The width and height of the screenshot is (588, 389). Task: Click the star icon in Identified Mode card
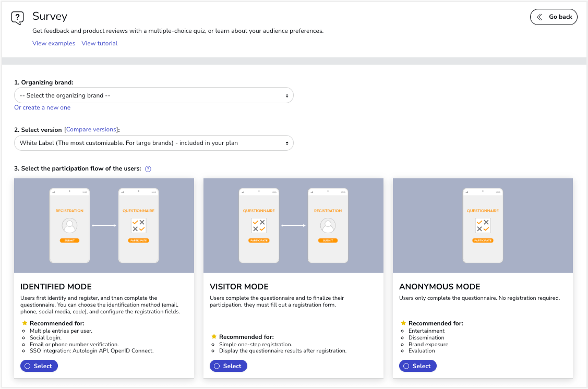25,323
